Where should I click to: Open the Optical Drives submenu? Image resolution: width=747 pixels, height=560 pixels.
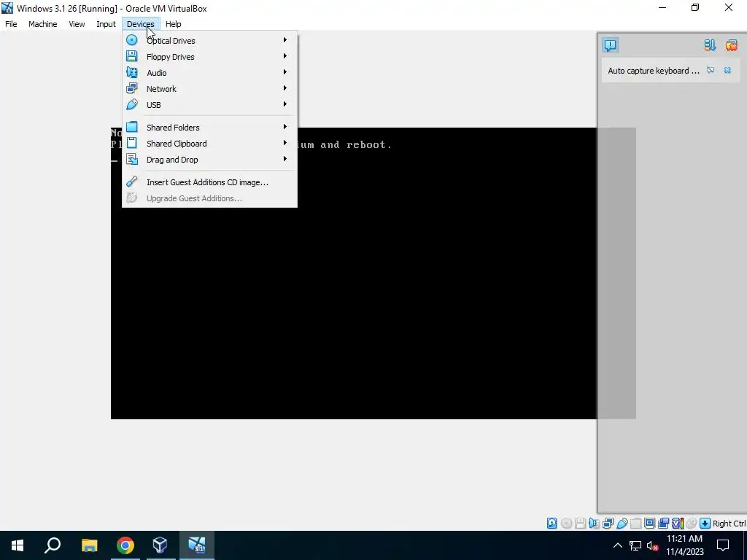[x=209, y=41]
